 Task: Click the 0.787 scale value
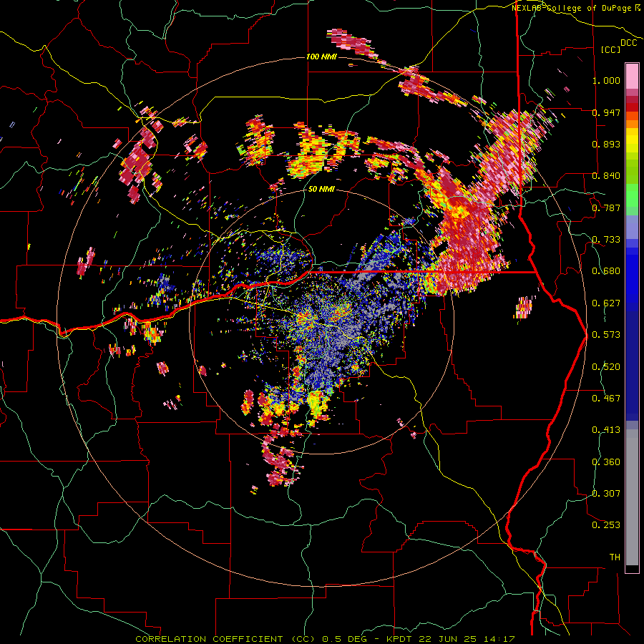pyautogui.click(x=606, y=208)
